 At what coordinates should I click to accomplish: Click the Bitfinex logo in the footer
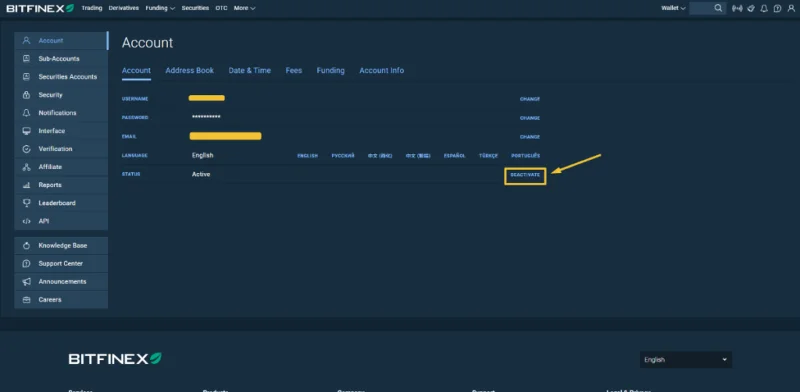tap(115, 359)
